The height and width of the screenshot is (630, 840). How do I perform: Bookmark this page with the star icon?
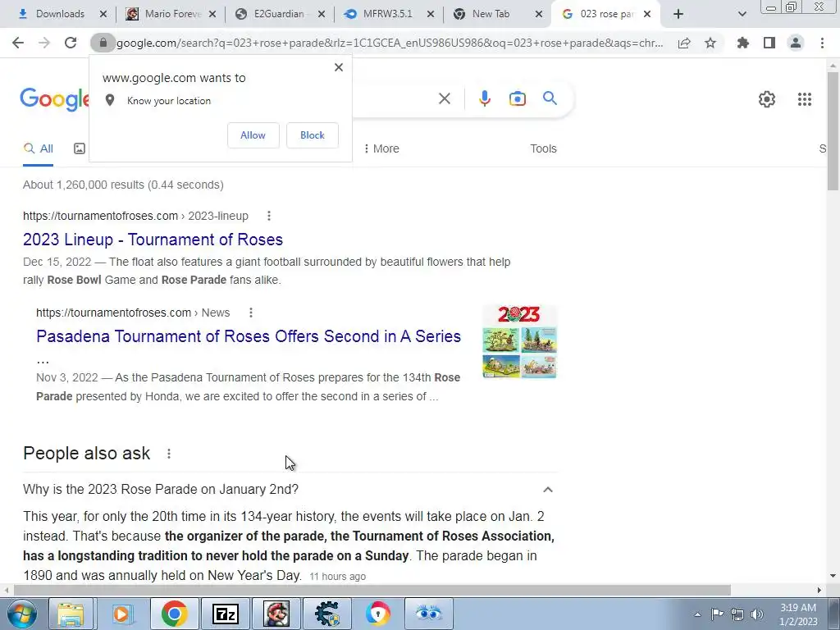pyautogui.click(x=710, y=43)
